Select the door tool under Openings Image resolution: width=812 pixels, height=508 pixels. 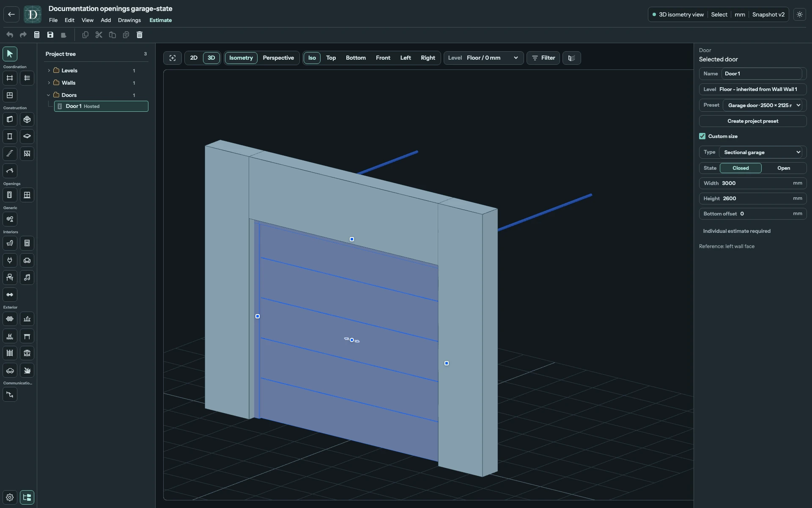(x=10, y=195)
